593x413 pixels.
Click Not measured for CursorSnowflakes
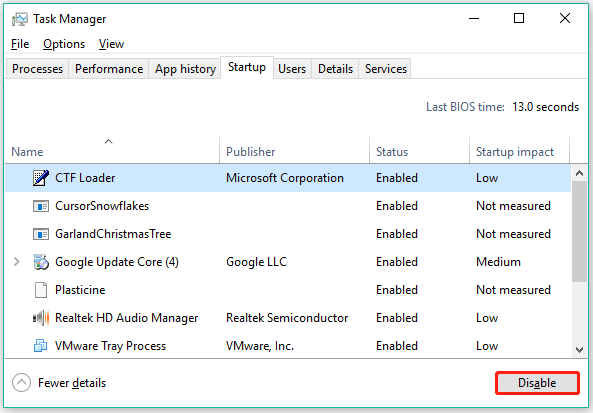513,206
